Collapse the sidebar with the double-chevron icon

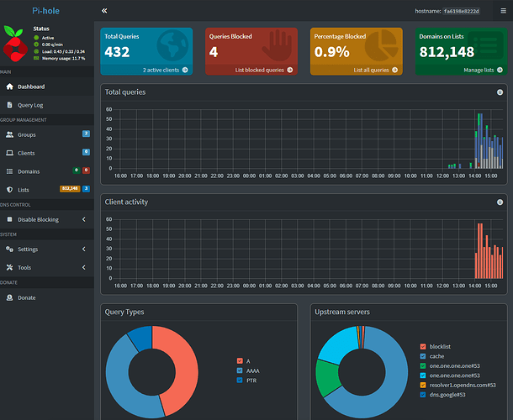(104, 11)
